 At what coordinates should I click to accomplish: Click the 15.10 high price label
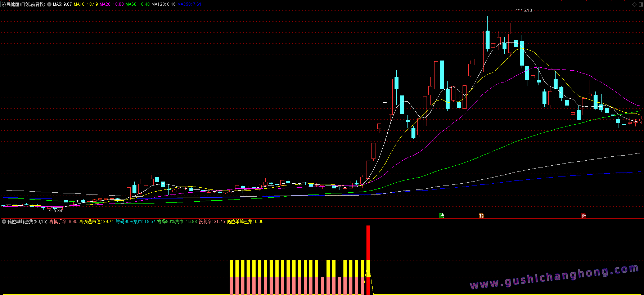pyautogui.click(x=526, y=10)
